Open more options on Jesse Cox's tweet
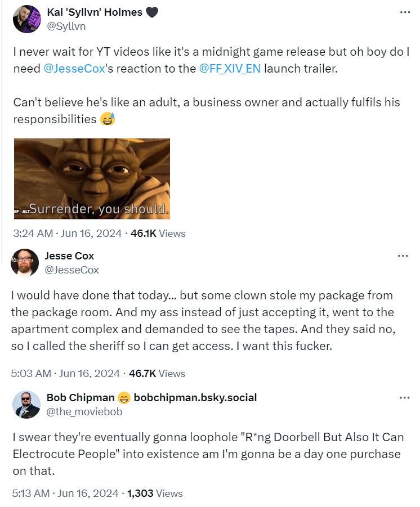The width and height of the screenshot is (420, 507). click(x=403, y=256)
